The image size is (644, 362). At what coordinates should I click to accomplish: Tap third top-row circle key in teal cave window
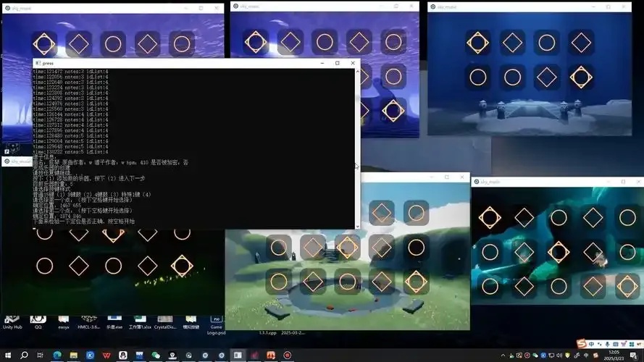coord(559,217)
